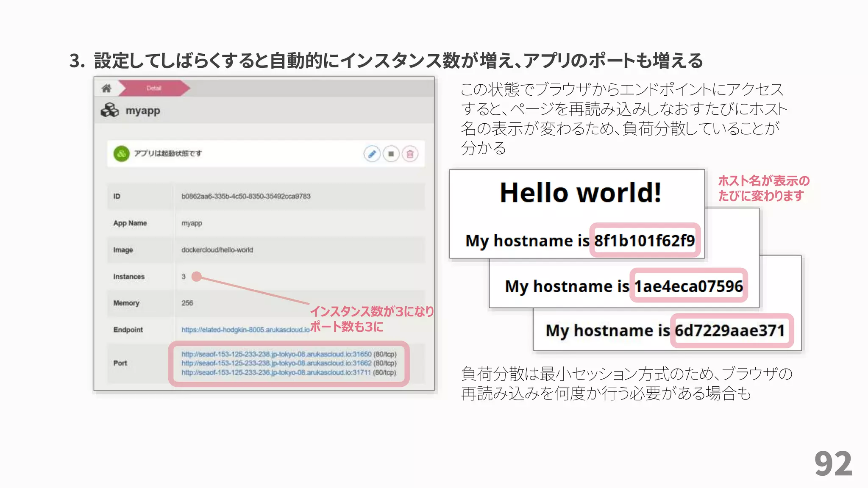
Task: Click the myapp cubes icon
Action: 110,110
